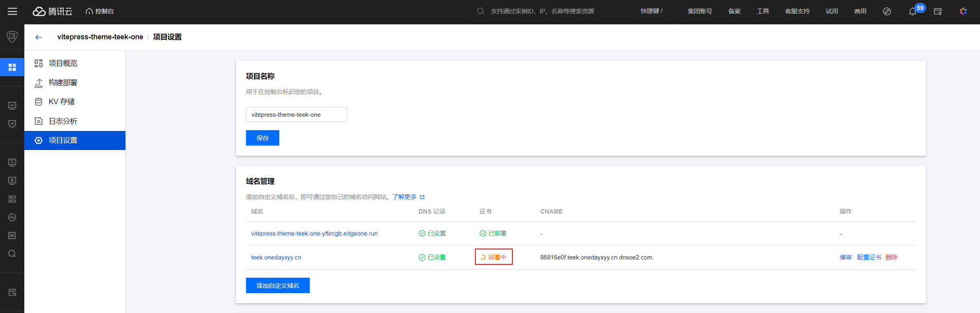Open the hamburger menu at top left

coord(12,11)
